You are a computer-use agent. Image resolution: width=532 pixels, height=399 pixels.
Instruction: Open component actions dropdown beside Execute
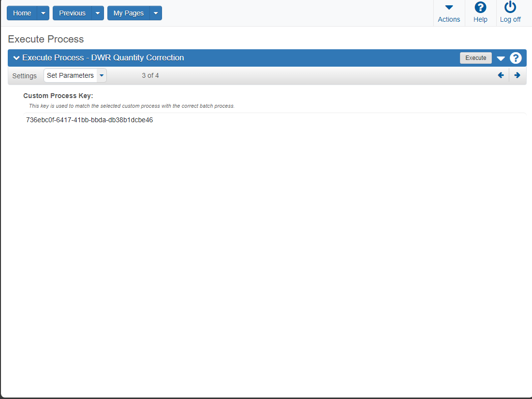pyautogui.click(x=501, y=58)
